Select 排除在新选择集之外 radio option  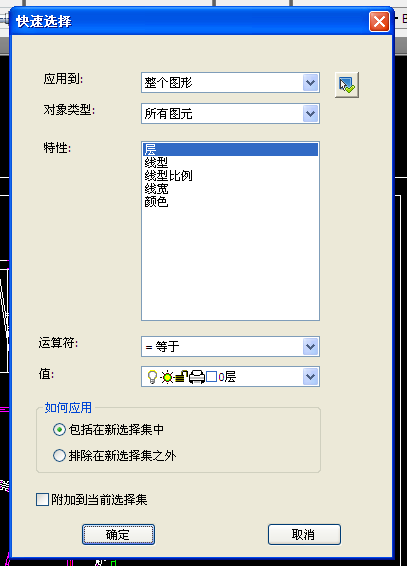pos(59,456)
